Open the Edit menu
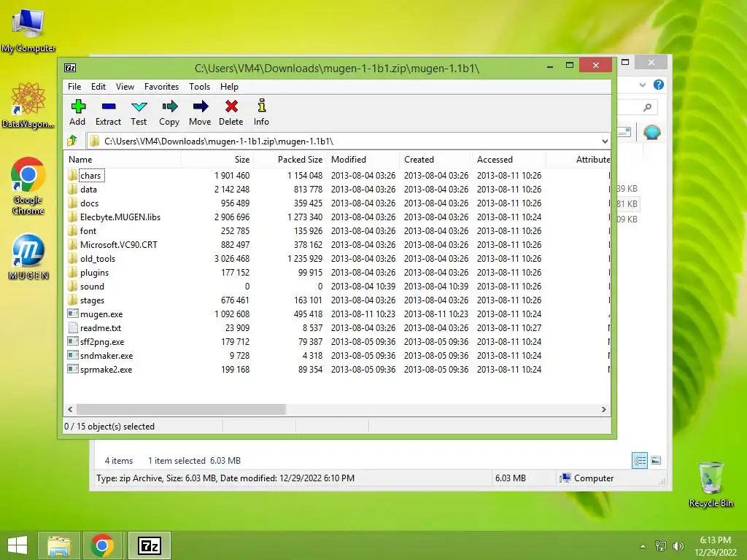 (98, 86)
